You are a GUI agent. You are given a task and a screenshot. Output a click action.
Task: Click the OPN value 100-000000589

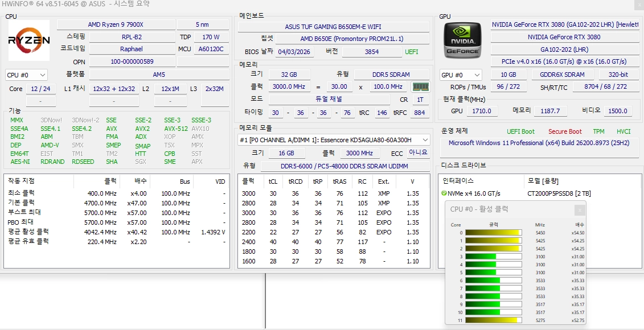(x=132, y=61)
